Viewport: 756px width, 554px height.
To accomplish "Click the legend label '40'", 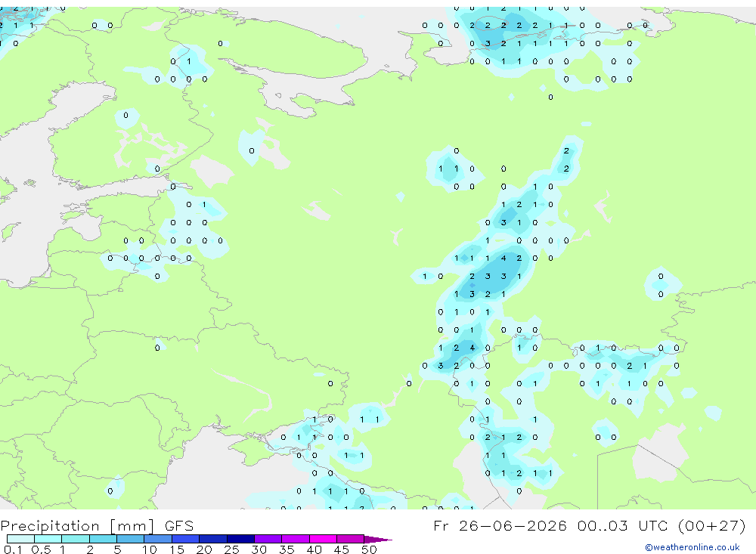I will [314, 549].
